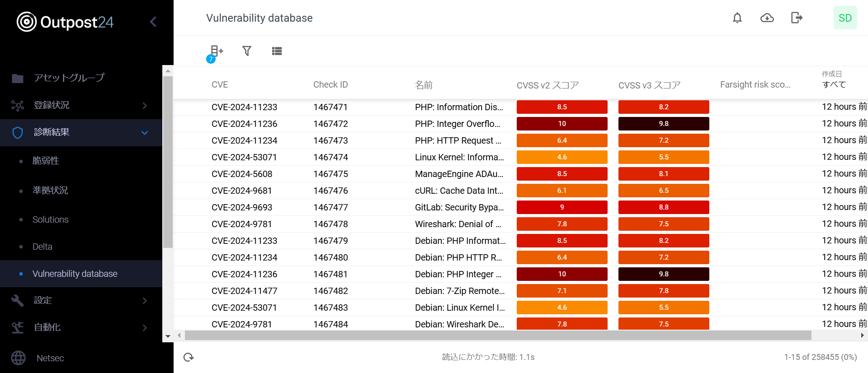
Task: Sort by CVSS v2 スコア column header
Action: [x=547, y=85]
